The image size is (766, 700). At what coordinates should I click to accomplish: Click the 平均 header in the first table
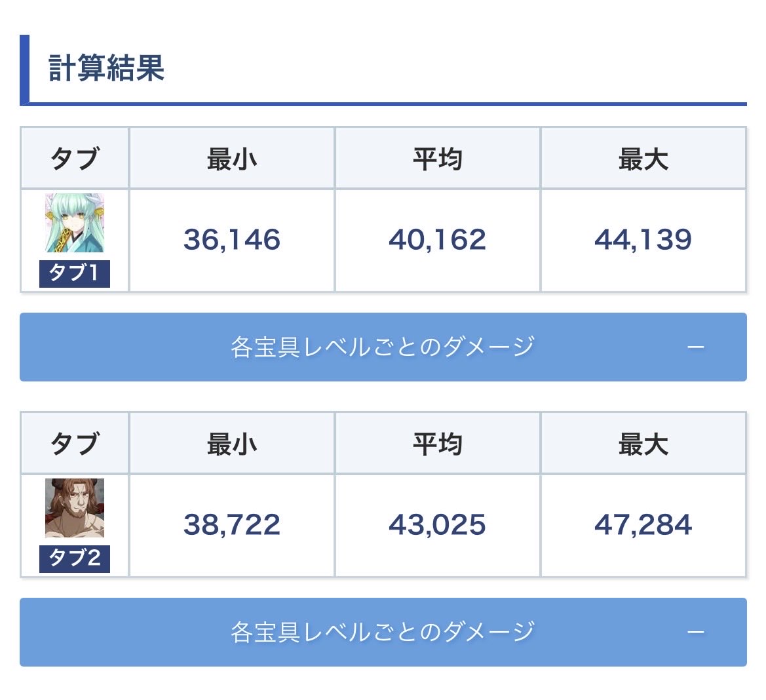click(437, 159)
